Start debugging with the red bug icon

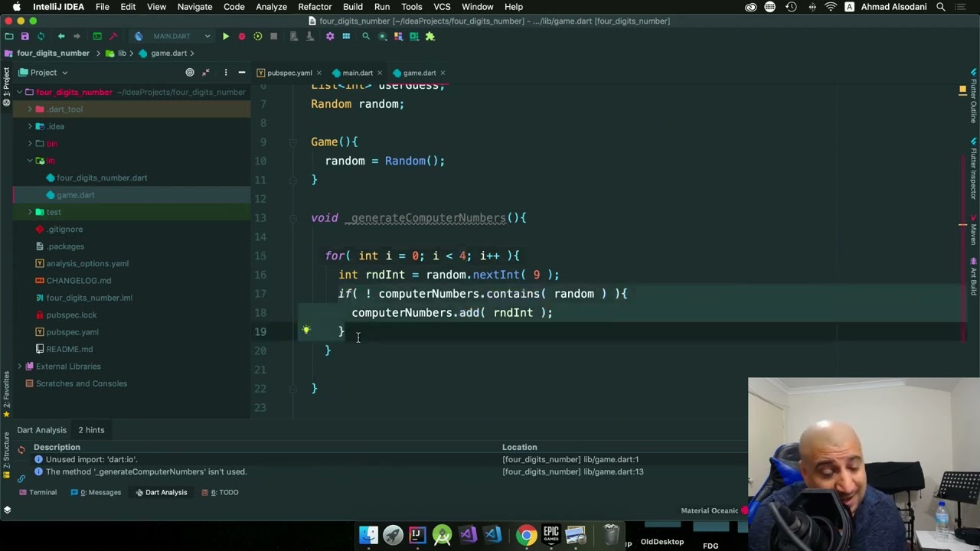point(241,36)
